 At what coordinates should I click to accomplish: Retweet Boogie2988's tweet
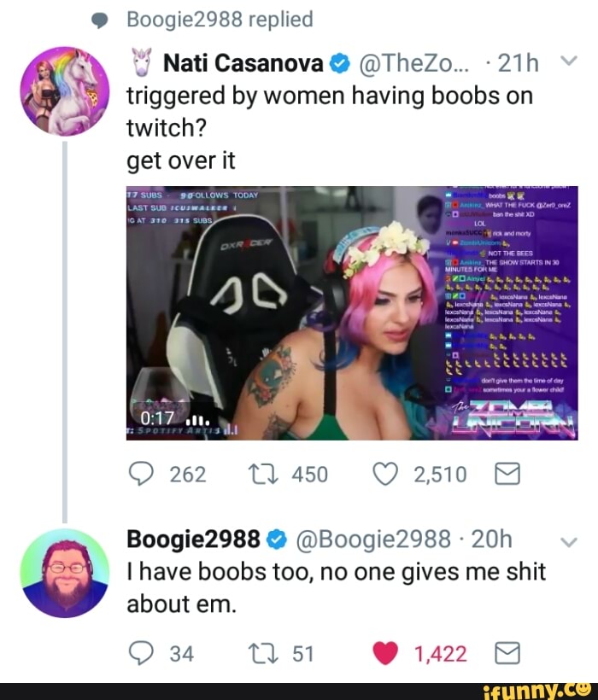point(263,654)
